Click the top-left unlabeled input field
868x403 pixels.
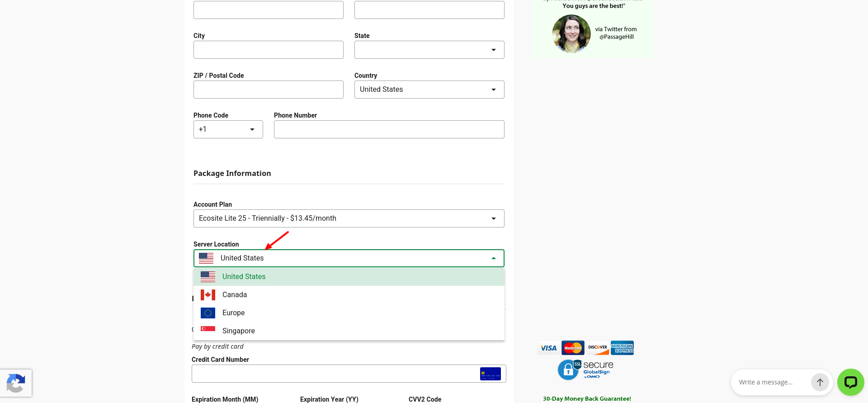coord(269,10)
